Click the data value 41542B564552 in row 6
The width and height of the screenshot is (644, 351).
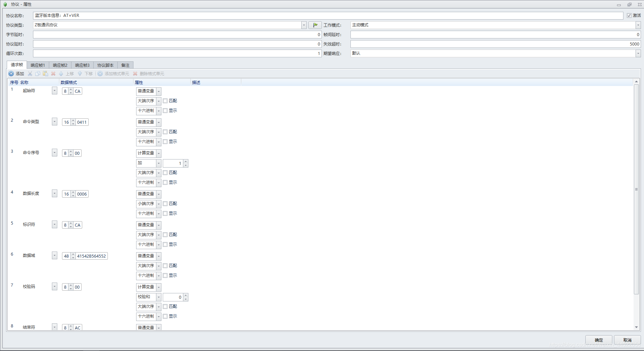(92, 256)
